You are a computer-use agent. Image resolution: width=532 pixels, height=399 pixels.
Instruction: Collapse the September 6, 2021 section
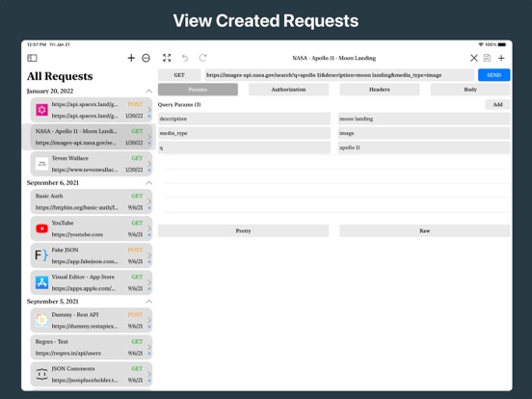148,183
